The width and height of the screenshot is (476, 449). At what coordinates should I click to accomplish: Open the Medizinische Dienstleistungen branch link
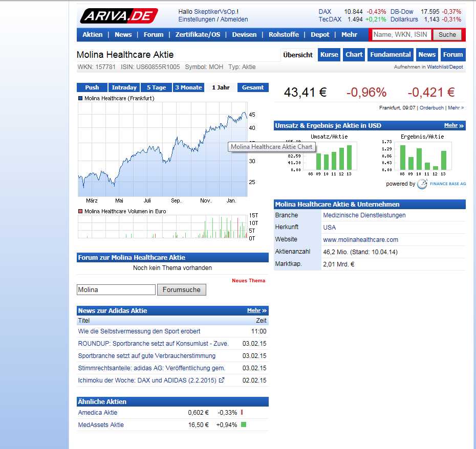(364, 215)
